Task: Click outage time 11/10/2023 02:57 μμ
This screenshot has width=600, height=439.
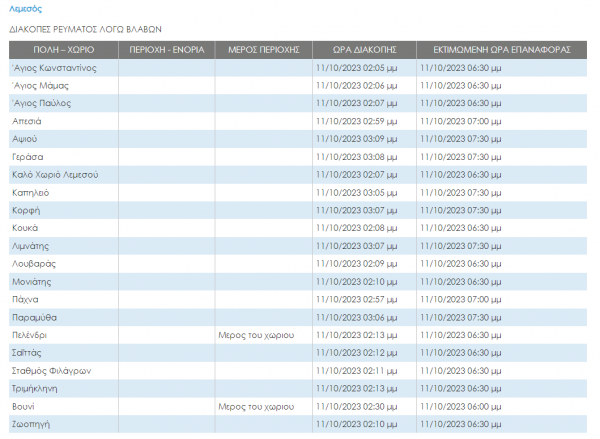Action: [x=357, y=299]
